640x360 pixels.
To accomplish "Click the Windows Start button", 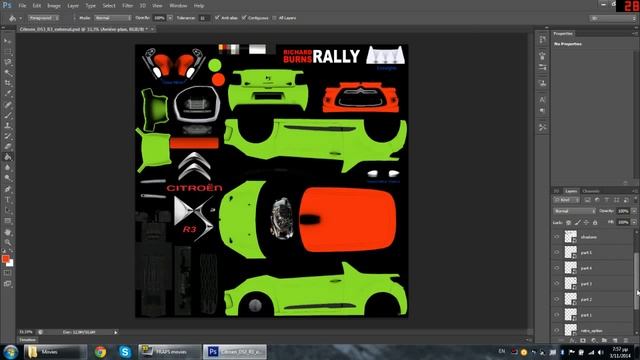I will (10, 352).
